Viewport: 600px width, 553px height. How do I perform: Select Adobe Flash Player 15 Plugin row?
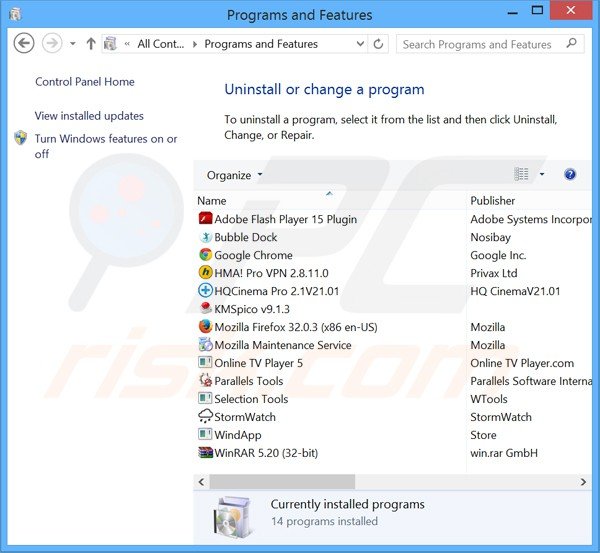pos(285,219)
